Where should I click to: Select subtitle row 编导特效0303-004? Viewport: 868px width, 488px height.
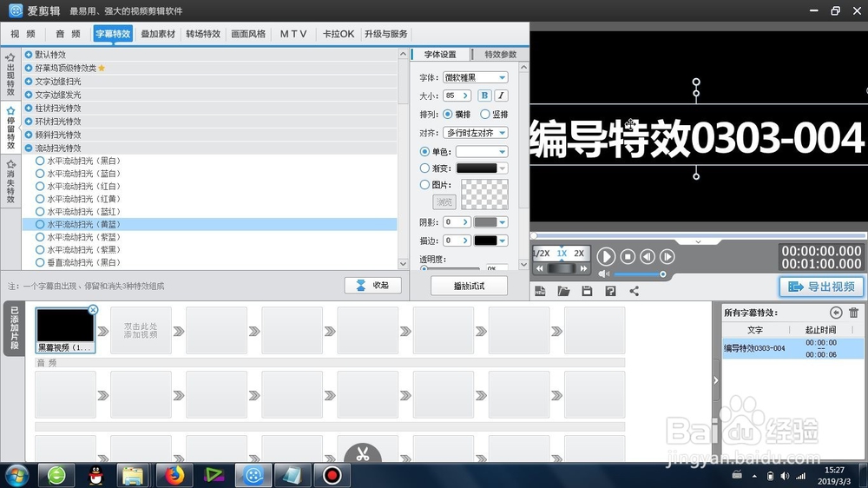coord(792,348)
